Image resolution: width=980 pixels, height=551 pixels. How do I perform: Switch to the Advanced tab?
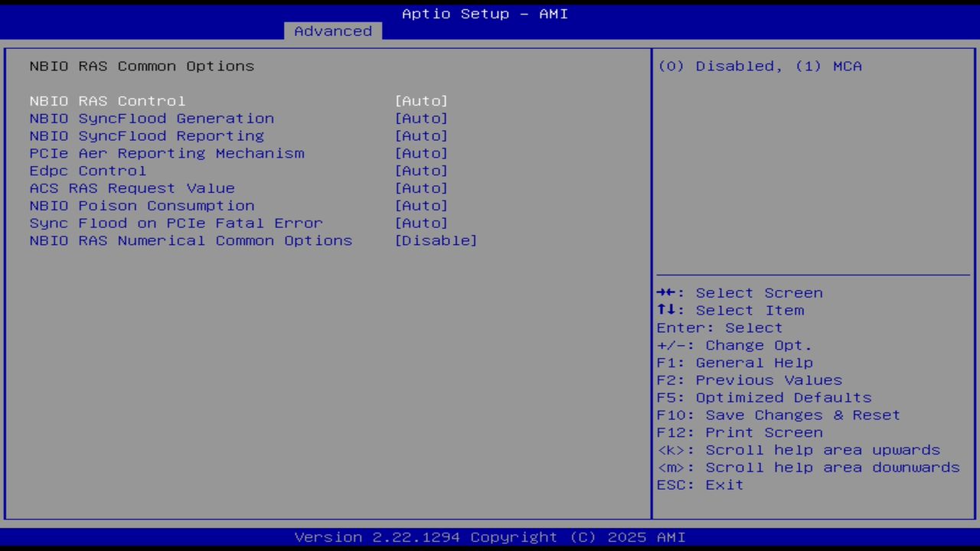pos(332,31)
